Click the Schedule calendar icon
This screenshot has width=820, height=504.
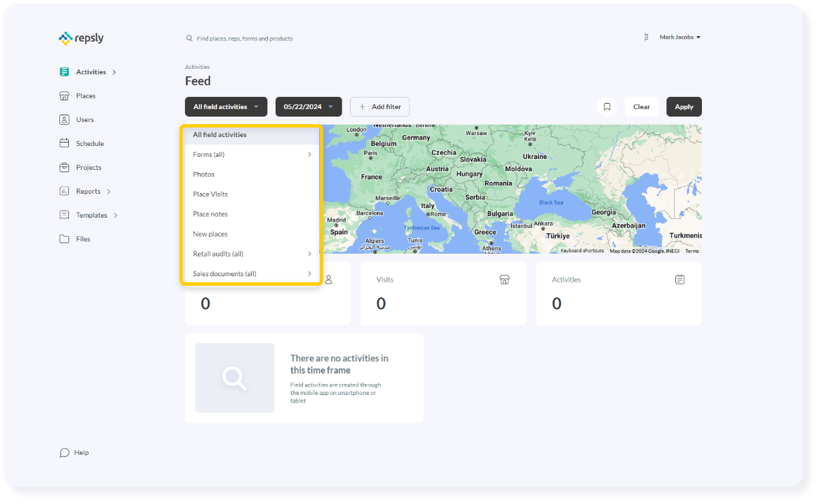[x=65, y=143]
